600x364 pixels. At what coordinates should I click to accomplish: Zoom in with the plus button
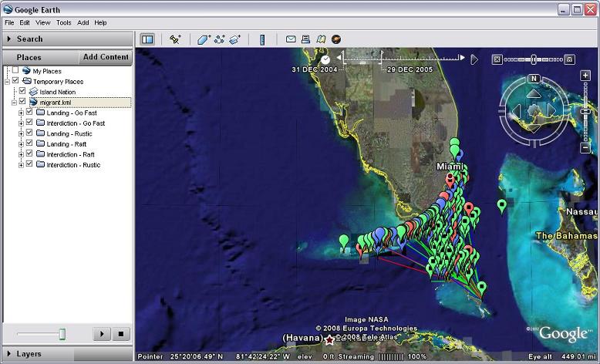pyautogui.click(x=585, y=76)
